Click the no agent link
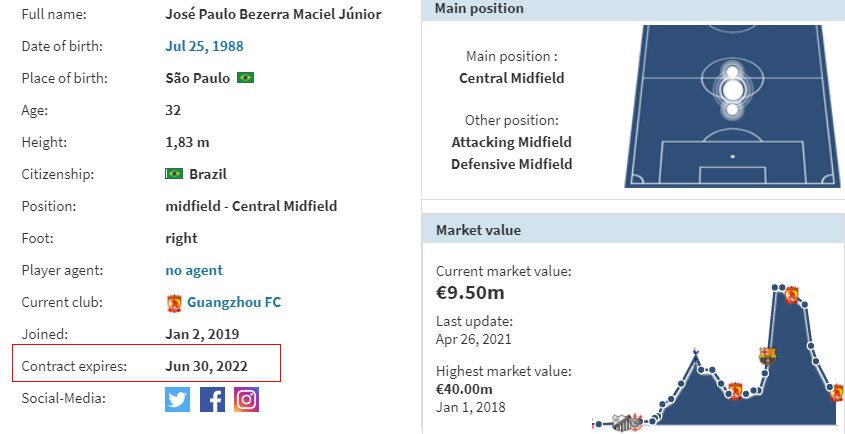Screen dimensions: 845x434 pyautogui.click(x=194, y=270)
